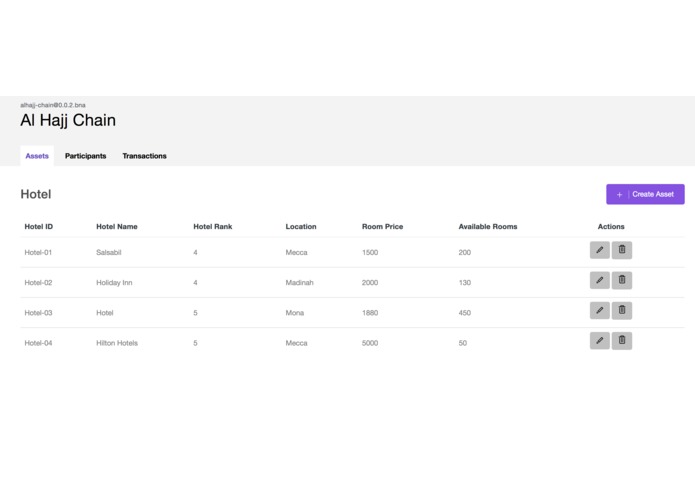Click the Holiday Inn hotel name
Image resolution: width=695 pixels, height=494 pixels.
114,283
